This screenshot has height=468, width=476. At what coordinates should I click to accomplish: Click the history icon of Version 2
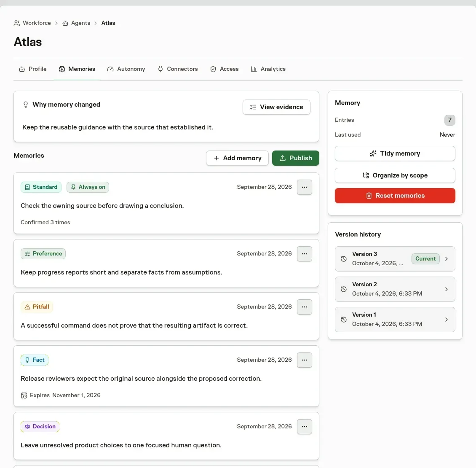[x=344, y=289]
